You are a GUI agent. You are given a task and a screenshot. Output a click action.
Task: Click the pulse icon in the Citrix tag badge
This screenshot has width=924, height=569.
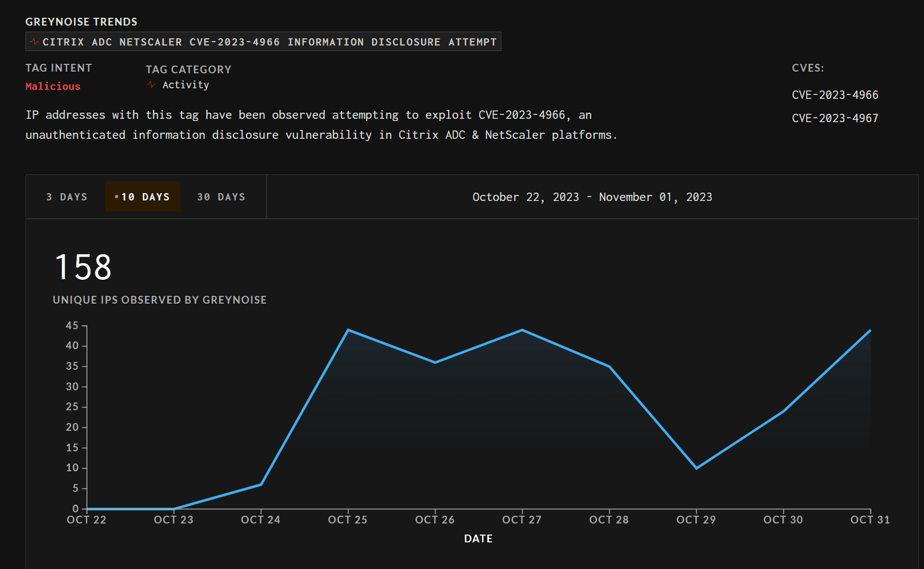[34, 42]
